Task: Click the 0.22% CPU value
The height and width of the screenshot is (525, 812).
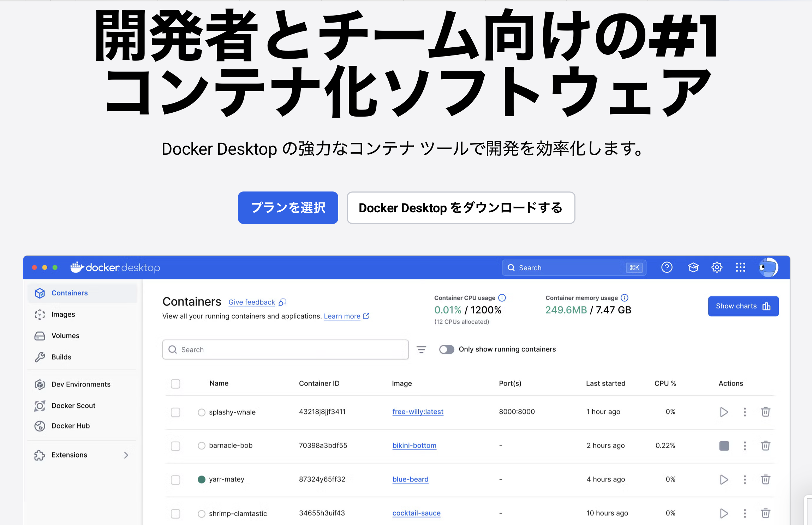Action: point(665,446)
